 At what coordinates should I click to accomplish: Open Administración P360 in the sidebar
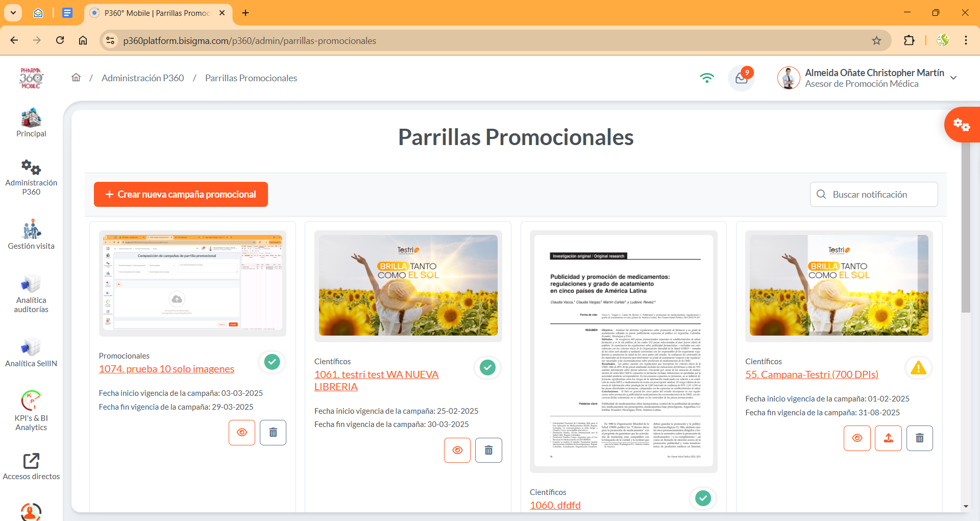[x=31, y=177]
